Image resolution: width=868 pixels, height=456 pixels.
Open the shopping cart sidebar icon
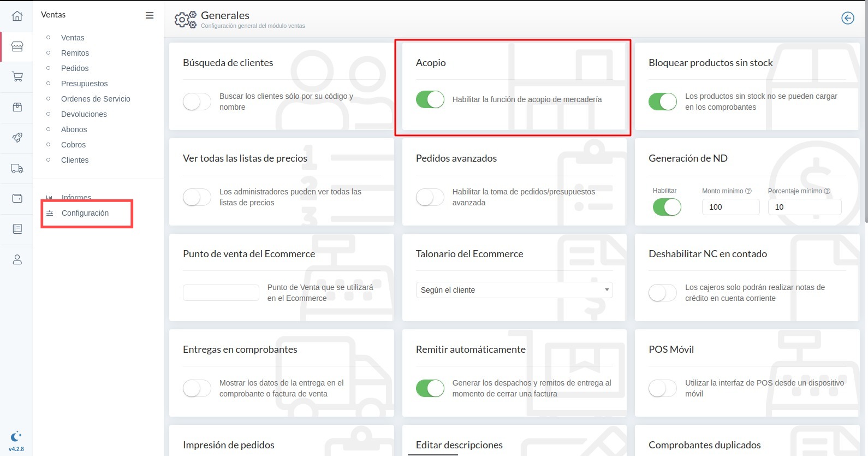pyautogui.click(x=17, y=77)
